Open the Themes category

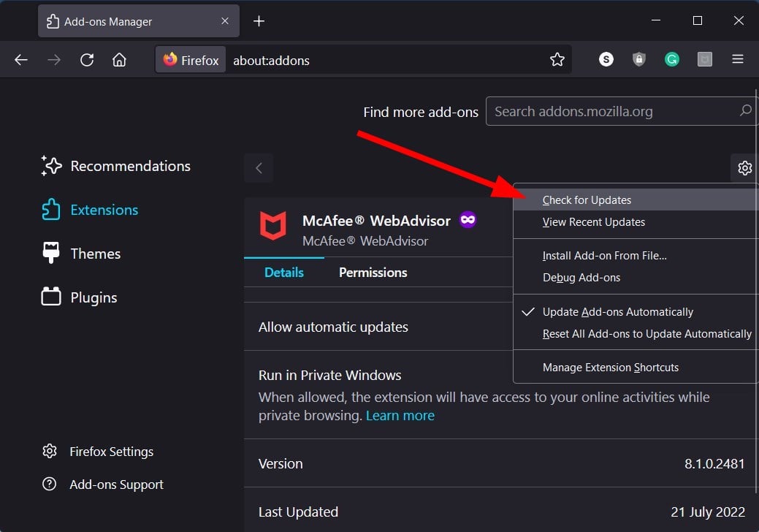81,254
